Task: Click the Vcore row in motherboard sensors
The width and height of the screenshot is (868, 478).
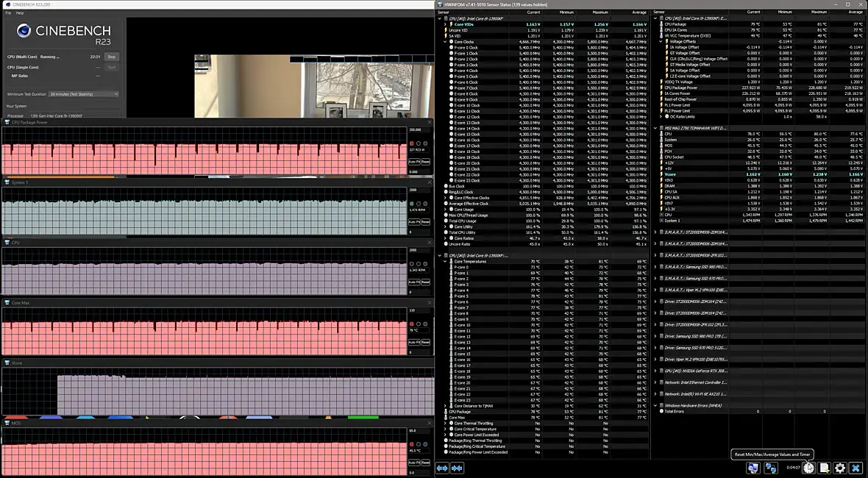Action: pyautogui.click(x=760, y=174)
